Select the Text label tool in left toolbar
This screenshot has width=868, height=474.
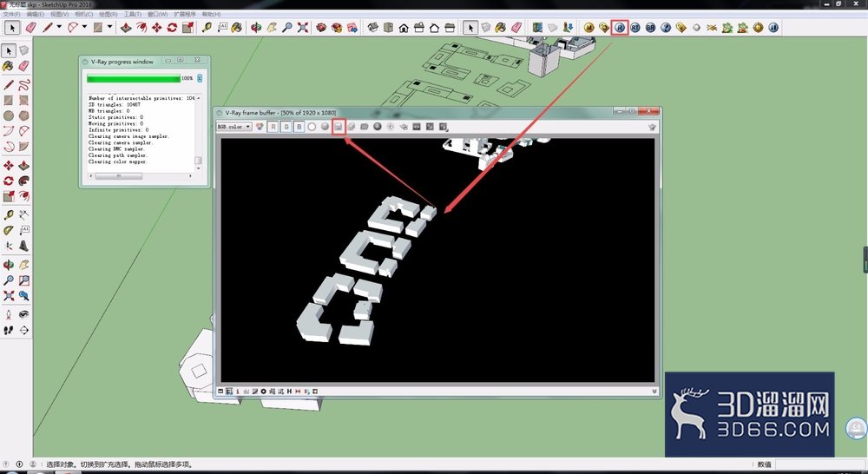tap(23, 230)
